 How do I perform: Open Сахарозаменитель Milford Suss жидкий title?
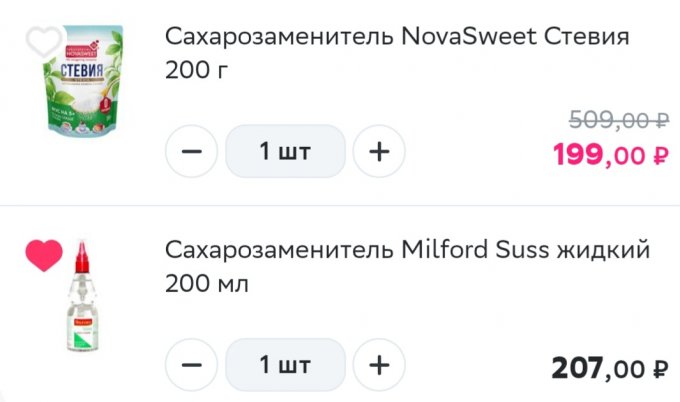point(407,249)
